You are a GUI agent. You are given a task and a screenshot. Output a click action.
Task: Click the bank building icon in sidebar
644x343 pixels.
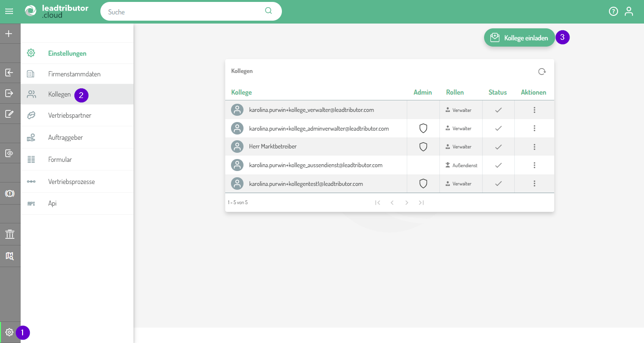click(10, 234)
